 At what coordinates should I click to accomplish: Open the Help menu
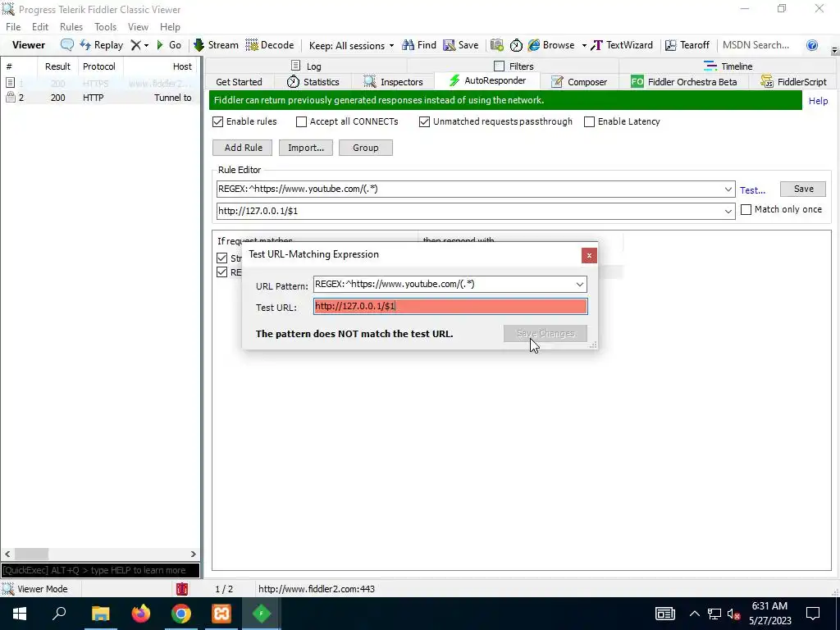170,27
